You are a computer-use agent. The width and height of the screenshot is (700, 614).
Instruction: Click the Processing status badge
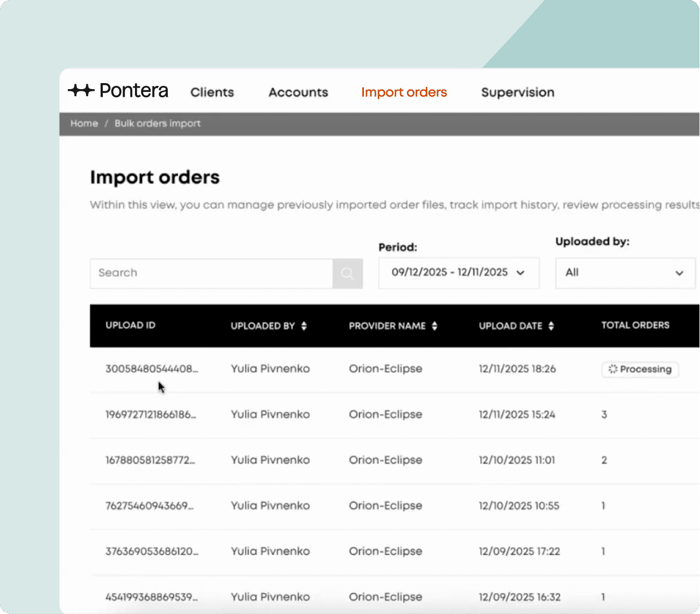pyautogui.click(x=640, y=370)
